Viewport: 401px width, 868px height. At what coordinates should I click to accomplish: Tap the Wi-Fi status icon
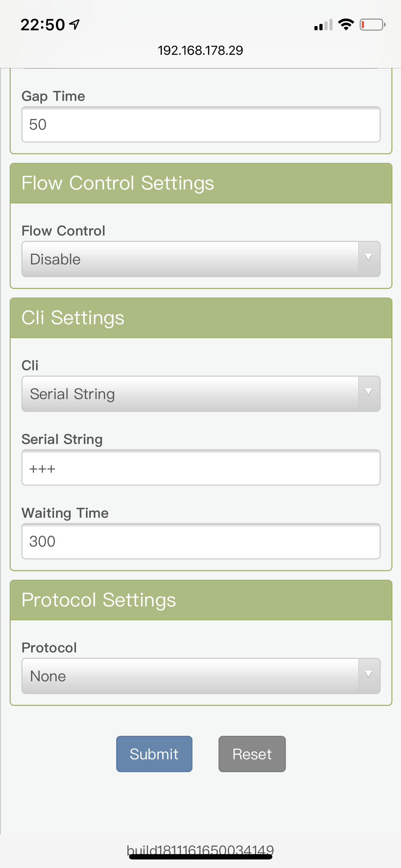click(346, 25)
